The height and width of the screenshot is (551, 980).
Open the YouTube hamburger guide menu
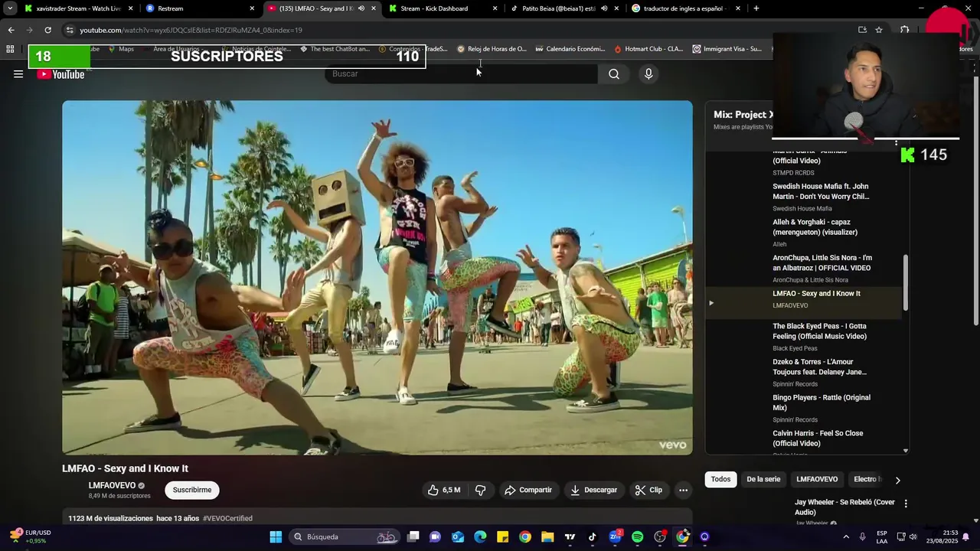pos(18,74)
